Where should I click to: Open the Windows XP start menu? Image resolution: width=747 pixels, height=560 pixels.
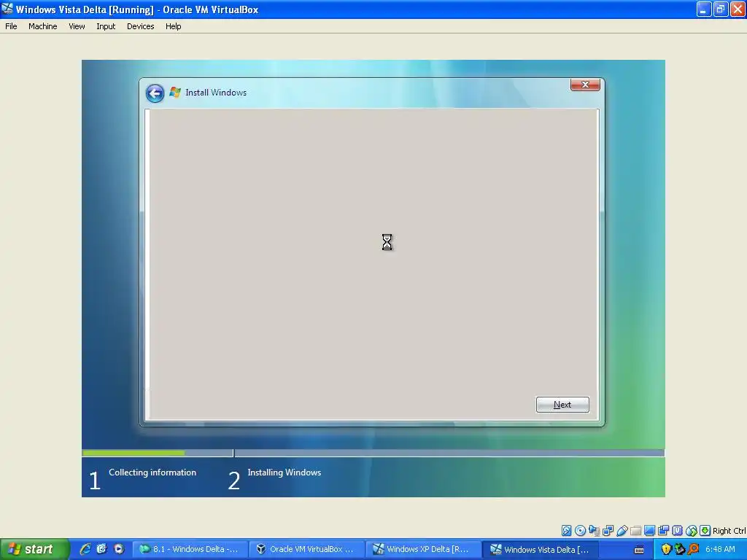(x=34, y=549)
